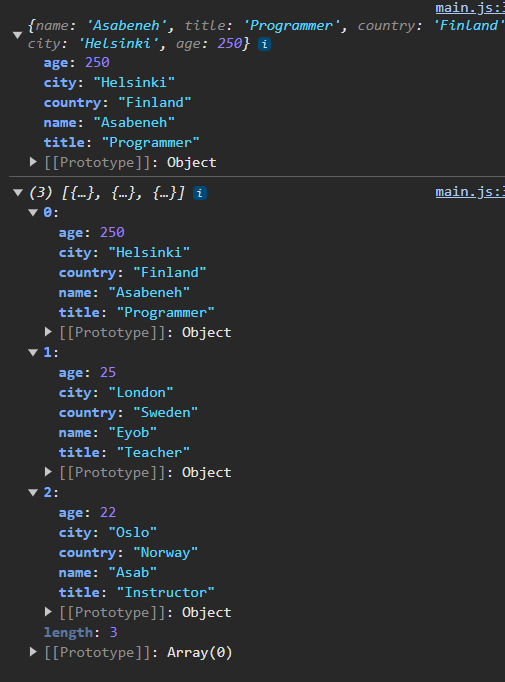Viewport: 505px width, 682px height.
Task: Expand [[Prototype]]: Object under index 2
Action: (48, 612)
